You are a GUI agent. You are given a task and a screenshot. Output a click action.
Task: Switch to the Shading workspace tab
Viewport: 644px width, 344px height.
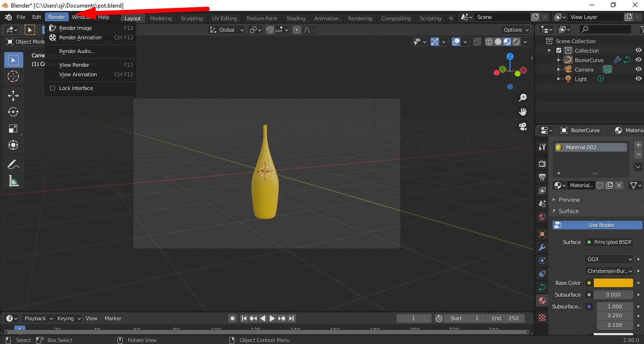point(295,18)
